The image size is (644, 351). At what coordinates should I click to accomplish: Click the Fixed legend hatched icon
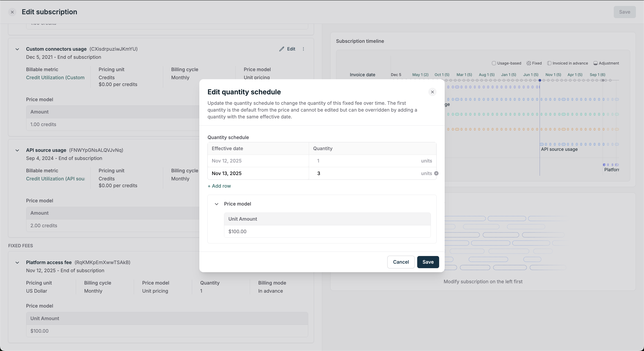pos(529,63)
